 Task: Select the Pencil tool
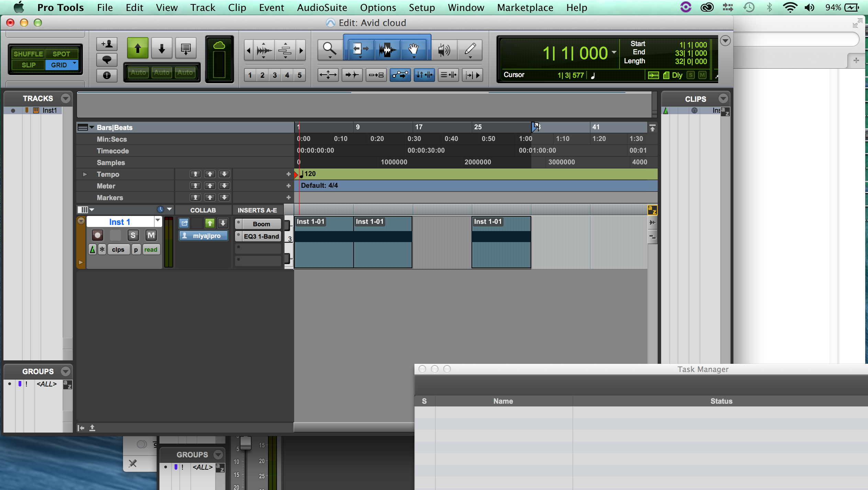point(470,50)
